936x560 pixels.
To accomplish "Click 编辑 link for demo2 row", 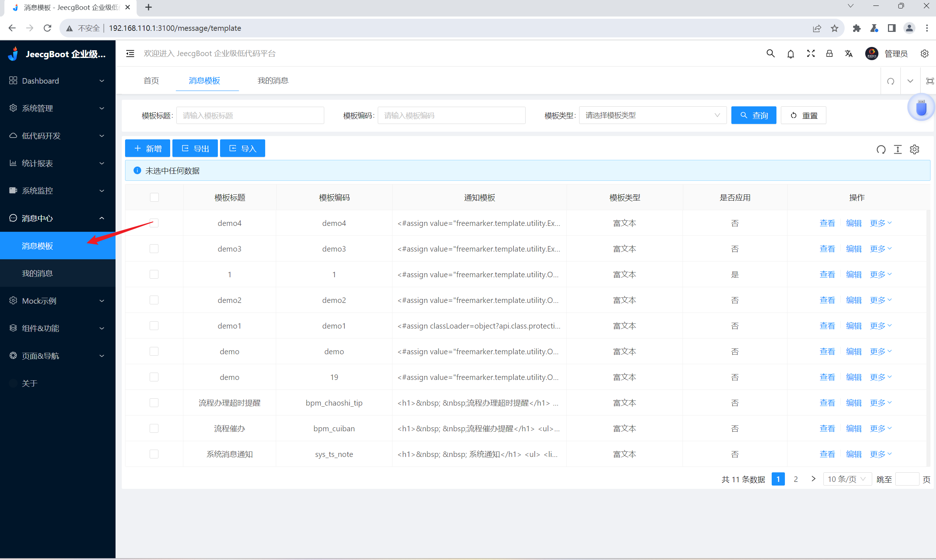I will (854, 300).
